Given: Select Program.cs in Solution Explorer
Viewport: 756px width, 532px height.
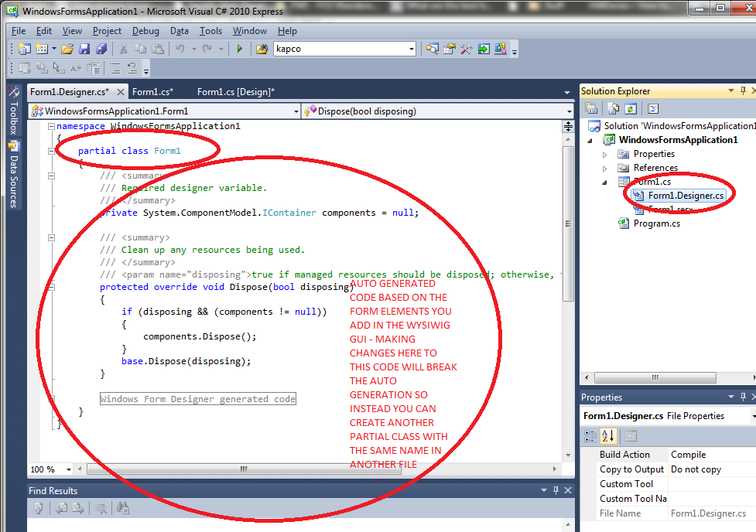Looking at the screenshot, I should tap(657, 223).
